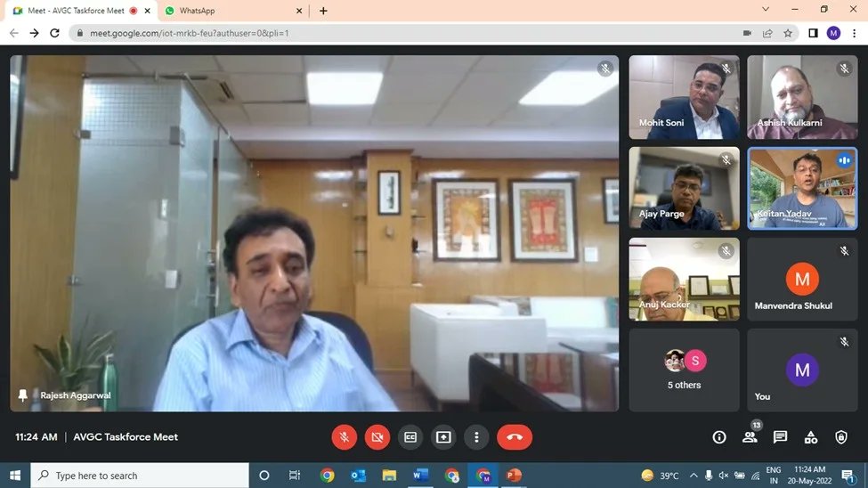The width and height of the screenshot is (868, 488).
Task: Switch to the WhatsApp browser tab
Action: [x=233, y=11]
